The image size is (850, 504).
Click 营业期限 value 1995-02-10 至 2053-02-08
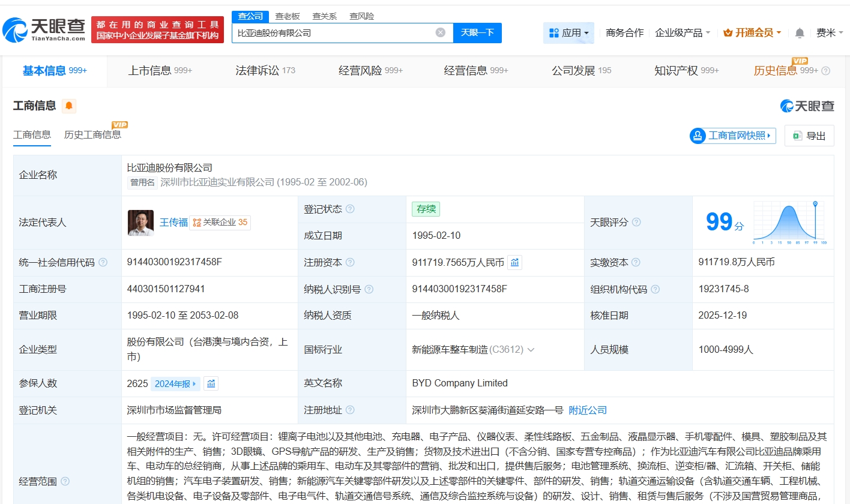[x=182, y=316]
